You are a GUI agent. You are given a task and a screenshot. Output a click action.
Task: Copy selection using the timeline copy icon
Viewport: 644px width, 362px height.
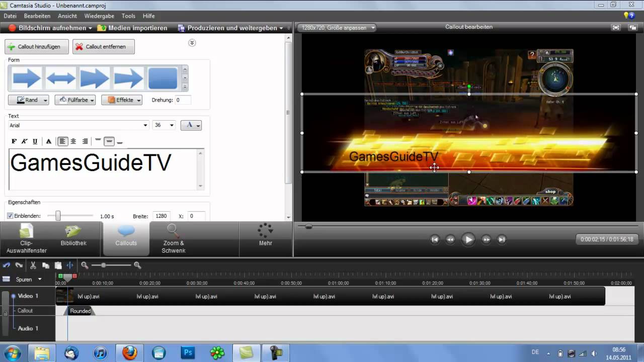(45, 265)
